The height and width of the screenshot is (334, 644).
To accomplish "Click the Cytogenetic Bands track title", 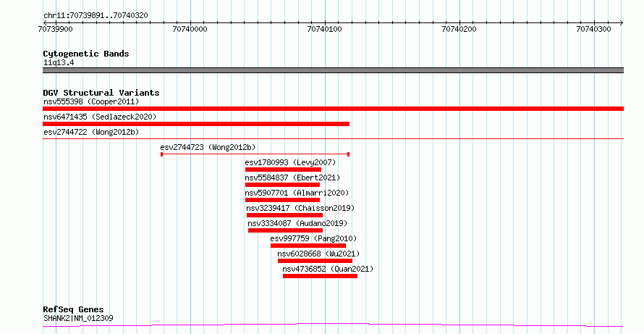I will click(x=86, y=54).
